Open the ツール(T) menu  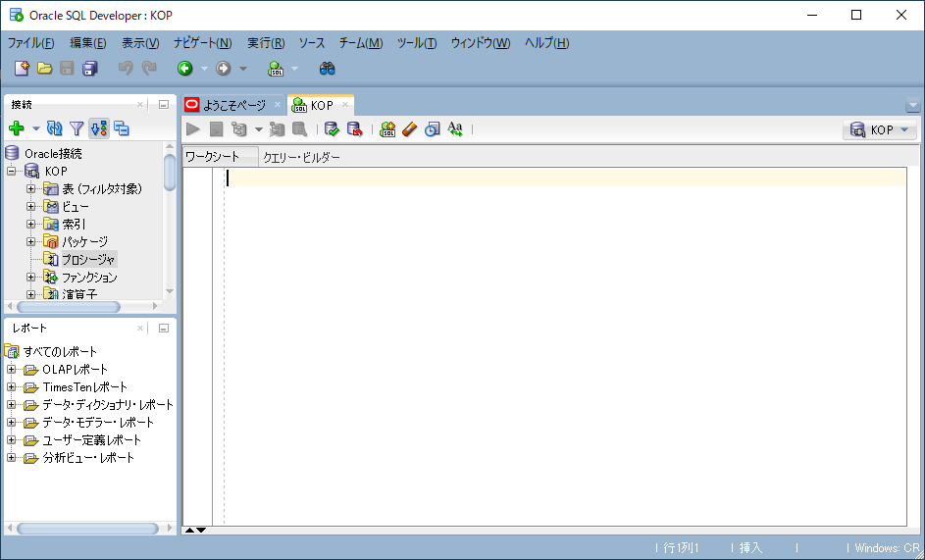[x=417, y=43]
